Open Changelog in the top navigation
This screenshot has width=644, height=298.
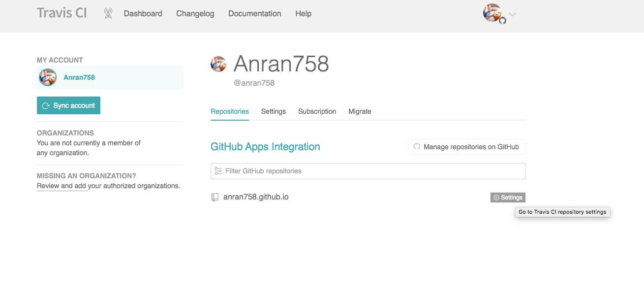pyautogui.click(x=195, y=14)
